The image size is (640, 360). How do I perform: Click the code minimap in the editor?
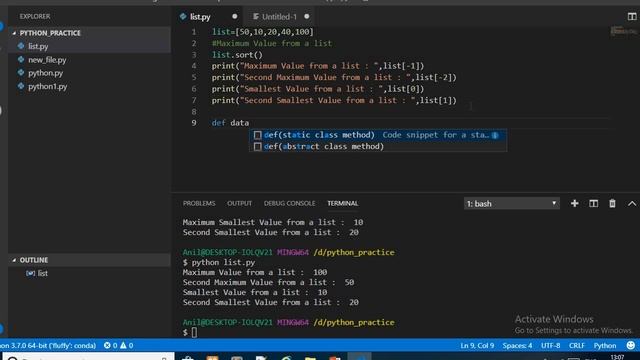pos(623,31)
